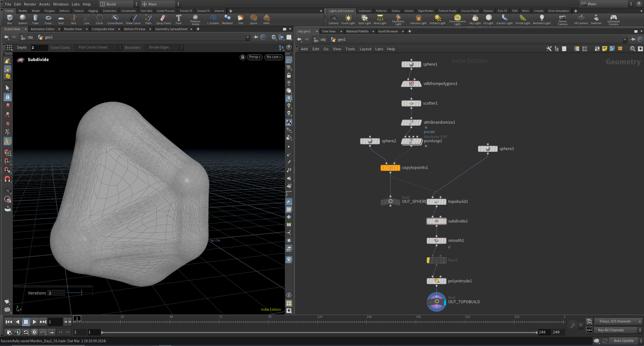Toggle the viewport camera lock icon
This screenshot has height=346, width=644.
click(242, 57)
